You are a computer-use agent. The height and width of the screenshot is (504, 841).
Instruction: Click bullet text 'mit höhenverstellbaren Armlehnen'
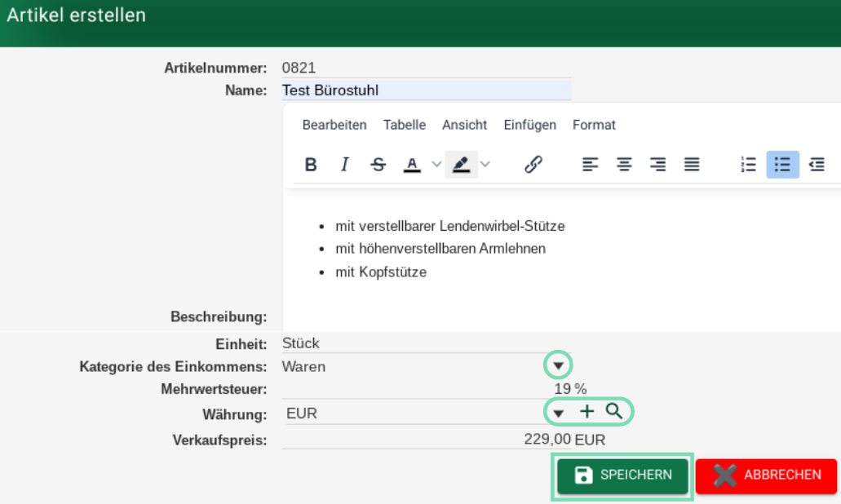tap(440, 249)
